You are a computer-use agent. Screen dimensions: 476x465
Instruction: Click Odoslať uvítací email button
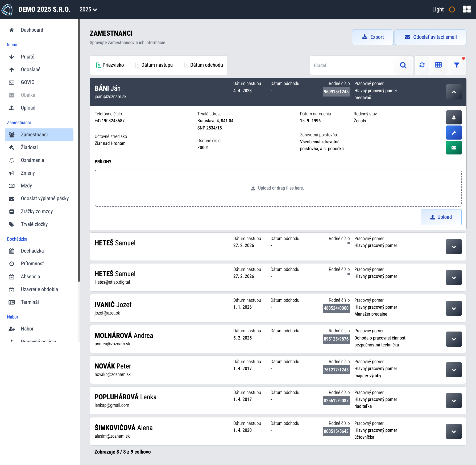tap(430, 37)
